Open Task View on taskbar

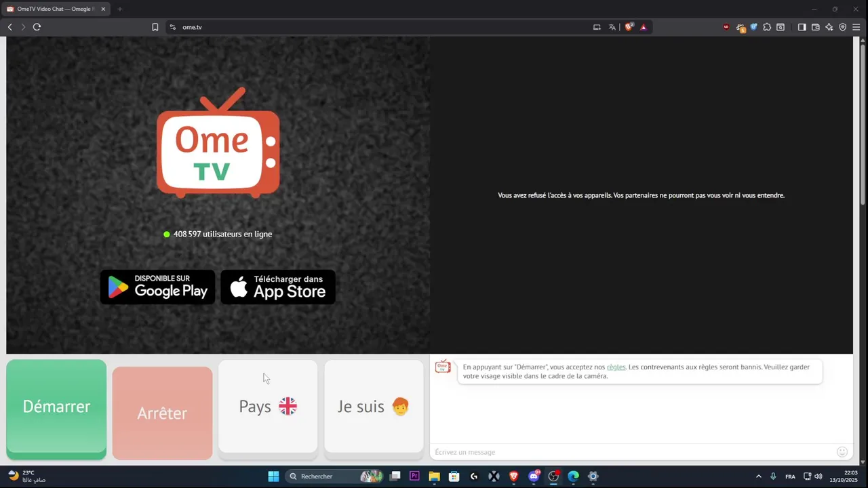pyautogui.click(x=395, y=476)
